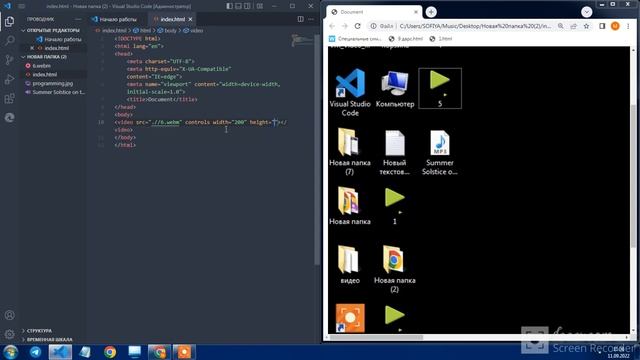Open the orange screen recorder taskbar icon
Image resolution: width=640 pixels, height=360 pixels.
(x=184, y=351)
